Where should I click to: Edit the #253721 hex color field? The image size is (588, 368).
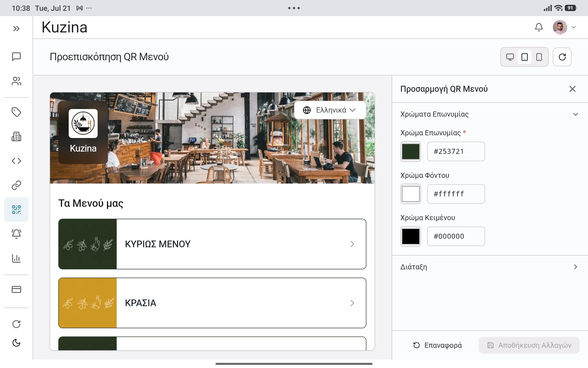[x=456, y=151]
